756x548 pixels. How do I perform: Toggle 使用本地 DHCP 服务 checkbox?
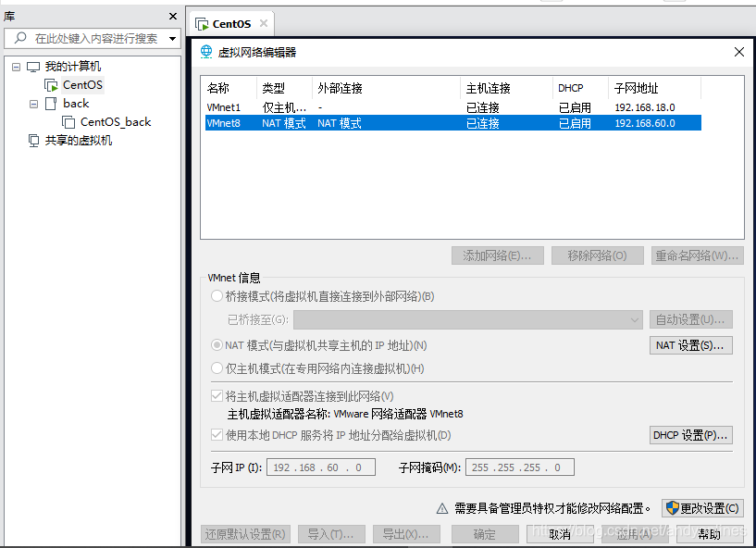(217, 435)
